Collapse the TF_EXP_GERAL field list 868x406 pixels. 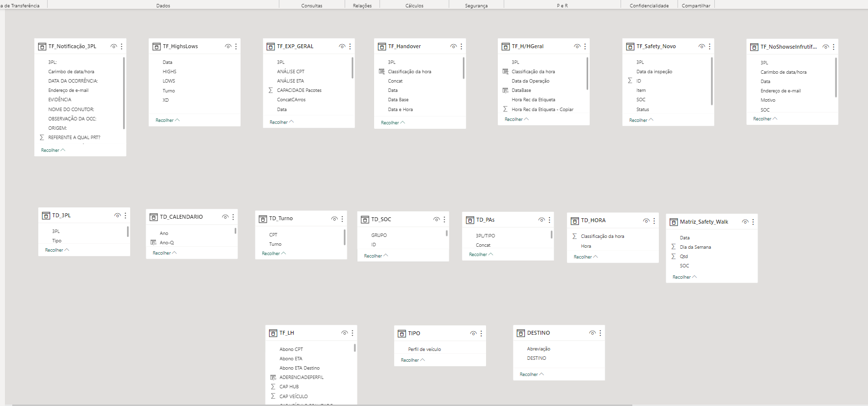[x=281, y=122]
